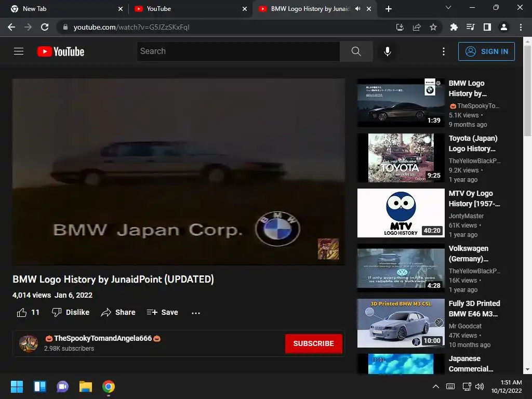Open a new browser tab

pos(389,9)
